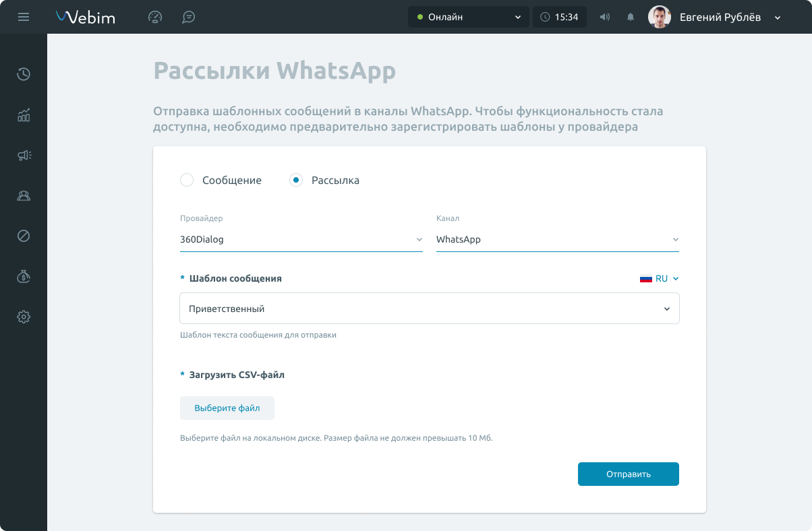This screenshot has width=812, height=531.
Task: Select the "Сообщение" radio button
Action: coord(187,180)
